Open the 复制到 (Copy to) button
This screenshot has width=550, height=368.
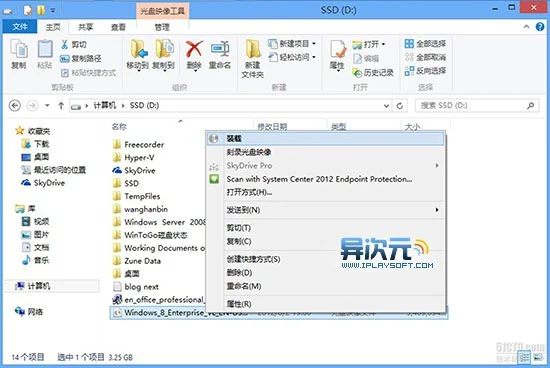point(164,54)
